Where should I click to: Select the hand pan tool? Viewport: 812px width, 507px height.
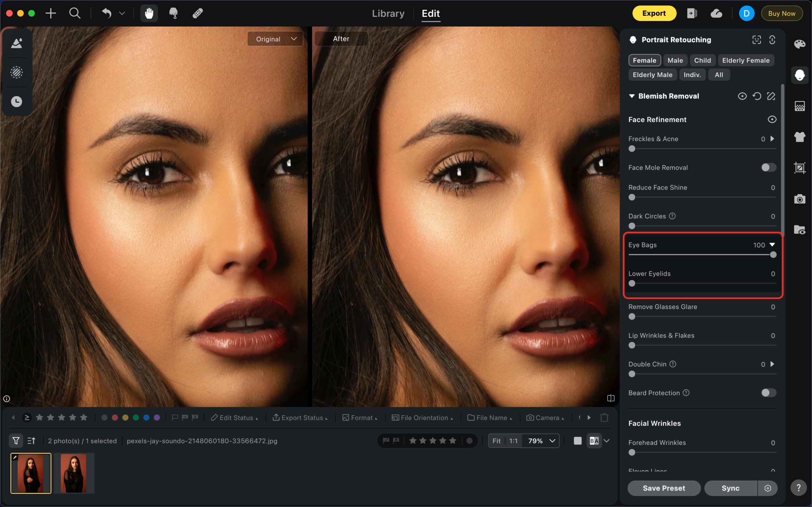point(149,13)
